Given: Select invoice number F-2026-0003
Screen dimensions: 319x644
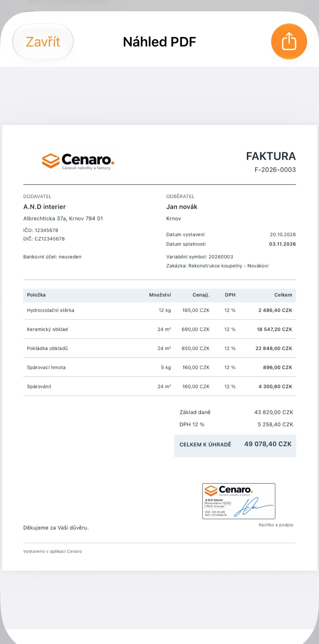Looking at the screenshot, I should click(275, 170).
